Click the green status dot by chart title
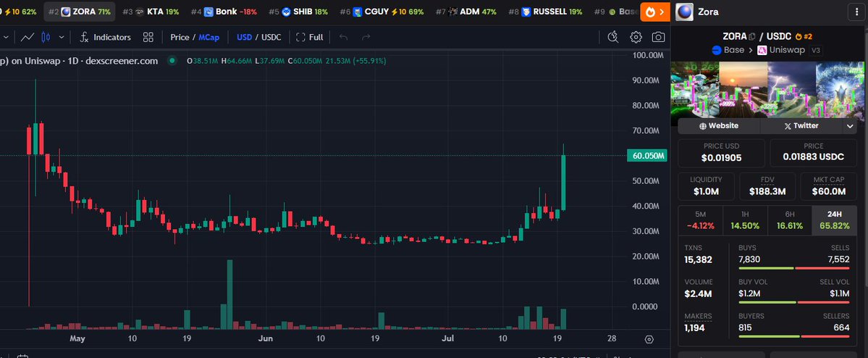Screen dimensions: 868x358 pos(173,60)
